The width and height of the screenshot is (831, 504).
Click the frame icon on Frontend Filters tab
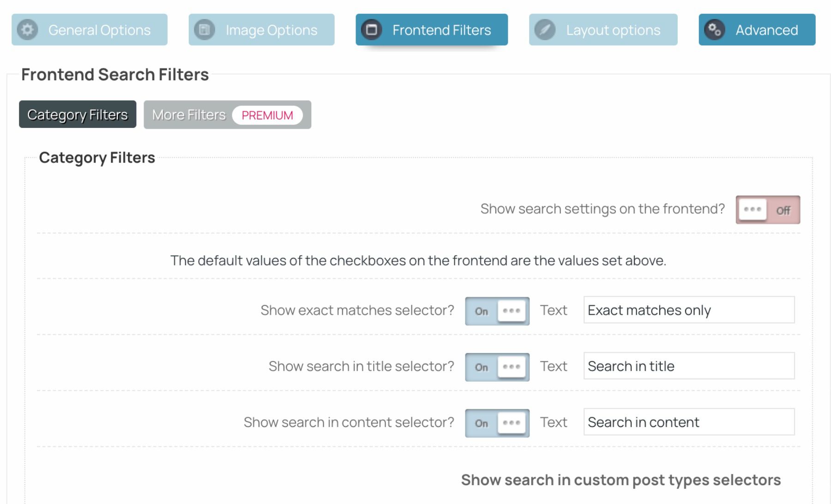tap(371, 30)
